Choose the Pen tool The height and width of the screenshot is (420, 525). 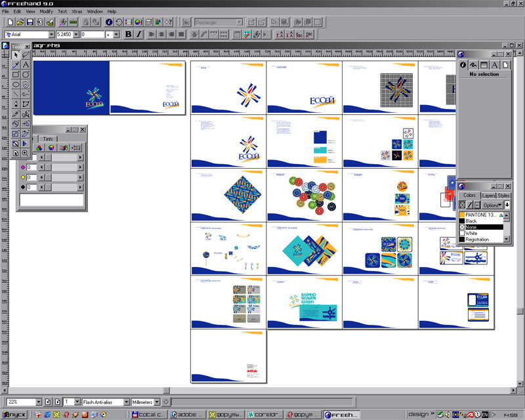tap(16, 104)
